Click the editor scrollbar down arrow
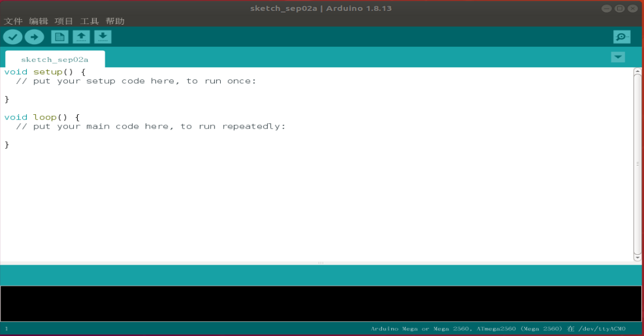The image size is (644, 336). click(x=638, y=258)
